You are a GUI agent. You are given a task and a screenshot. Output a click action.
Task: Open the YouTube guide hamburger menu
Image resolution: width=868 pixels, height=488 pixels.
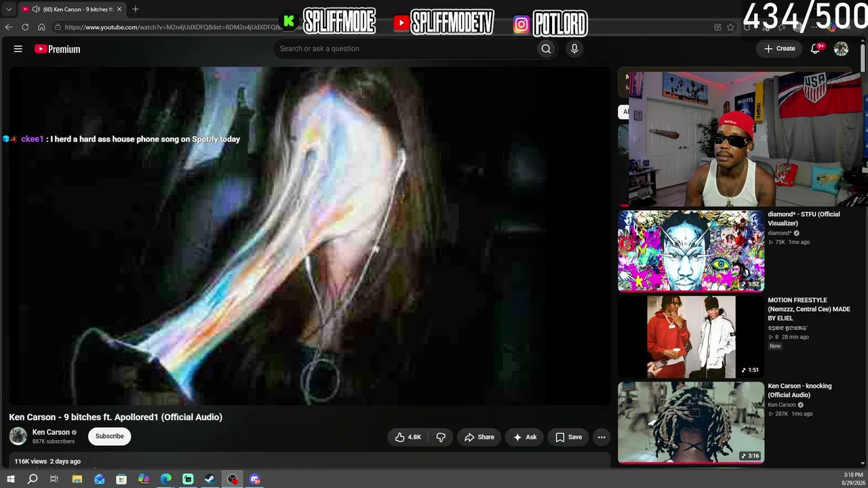pyautogui.click(x=18, y=49)
